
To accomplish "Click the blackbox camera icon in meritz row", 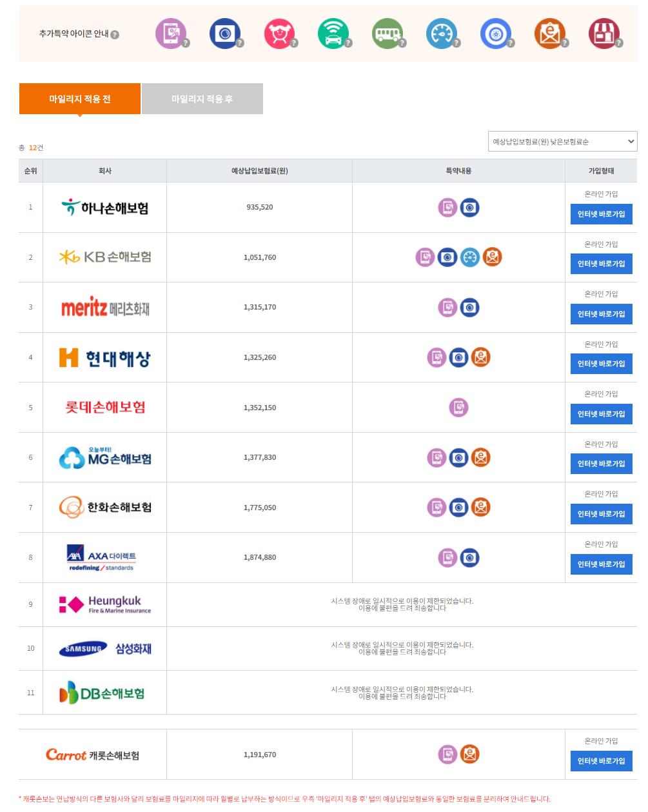I will click(x=469, y=308).
